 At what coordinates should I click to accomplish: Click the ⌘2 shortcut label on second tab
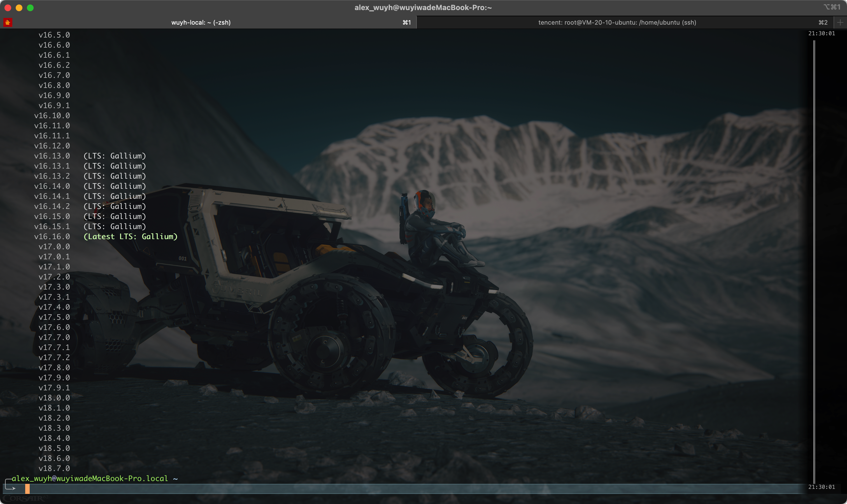823,22
